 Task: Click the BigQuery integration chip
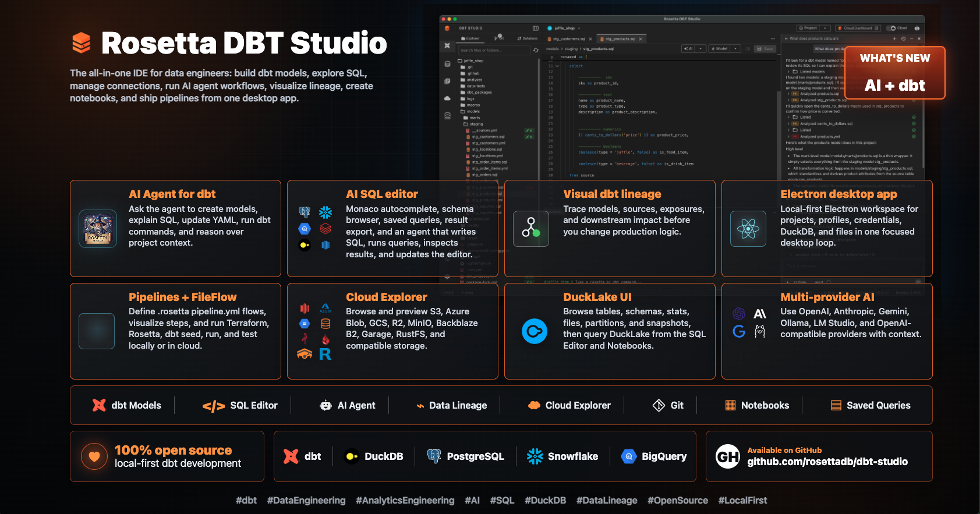(x=654, y=456)
